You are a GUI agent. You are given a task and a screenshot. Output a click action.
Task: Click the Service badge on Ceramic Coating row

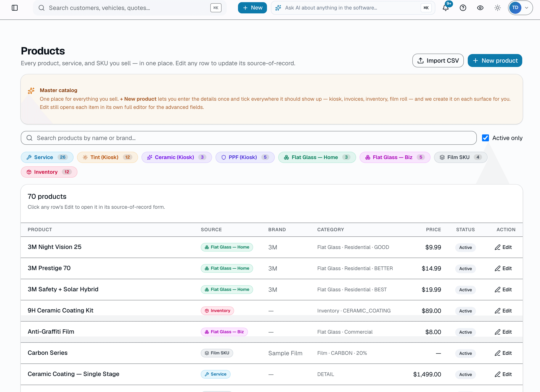tap(215, 374)
